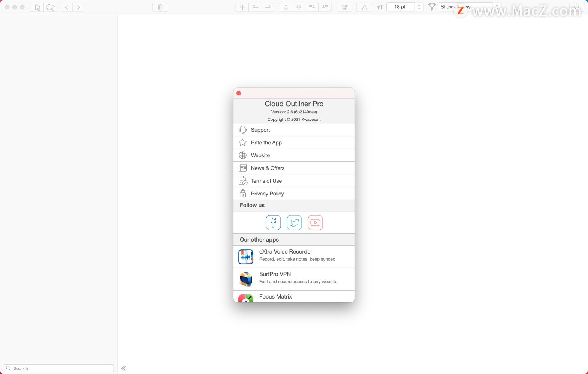
Task: Follow on Twitter
Action: tap(294, 222)
